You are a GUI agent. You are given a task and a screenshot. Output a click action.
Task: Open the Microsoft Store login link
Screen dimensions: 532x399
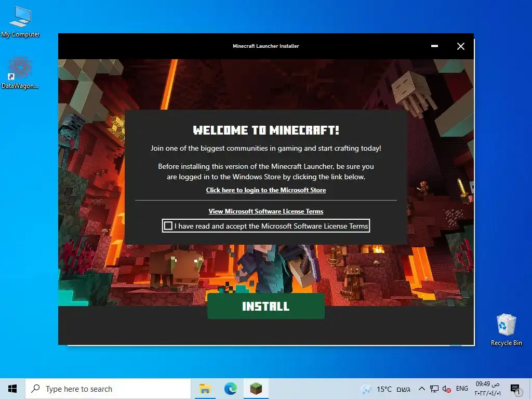click(x=265, y=190)
